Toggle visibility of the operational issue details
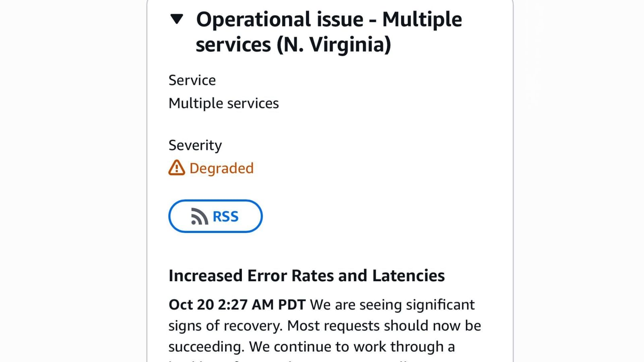This screenshot has height=362, width=644. coord(176,18)
